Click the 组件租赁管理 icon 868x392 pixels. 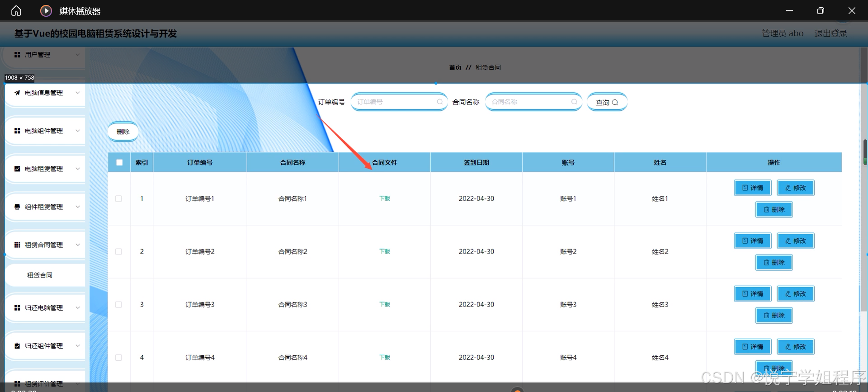click(x=17, y=207)
